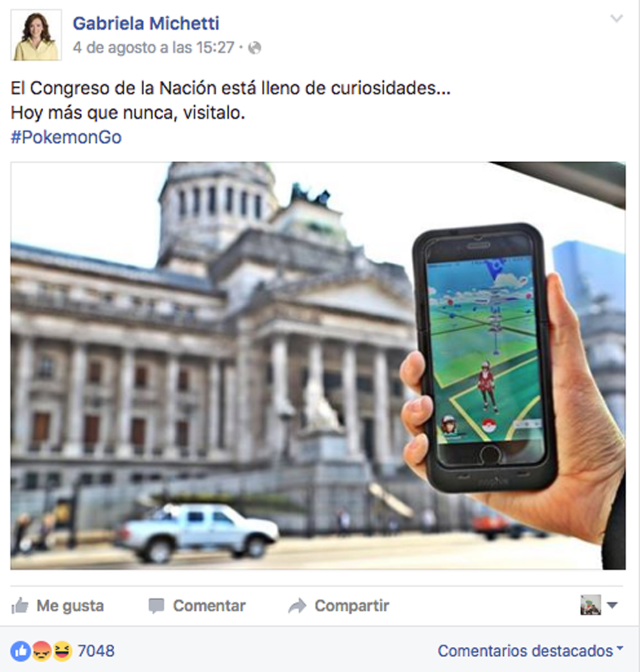
Task: Expand the Comentarios destacados sorting dropdown
Action: 531,651
